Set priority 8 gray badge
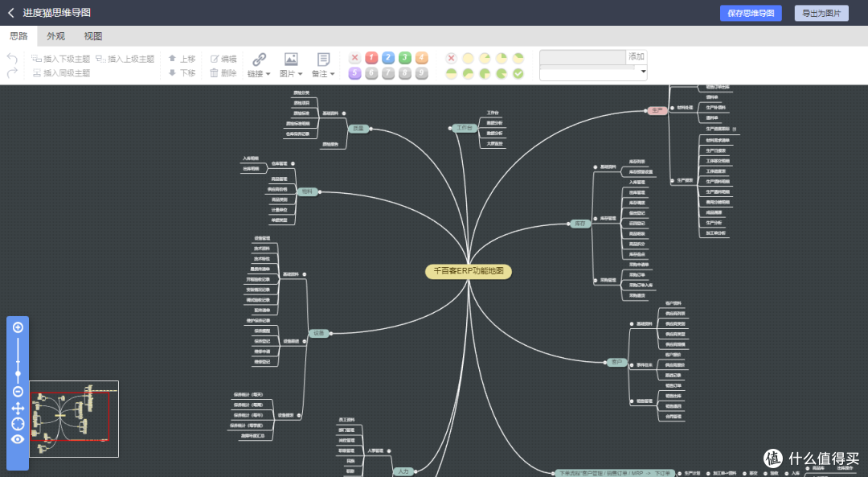The width and height of the screenshot is (868, 477). tap(404, 73)
